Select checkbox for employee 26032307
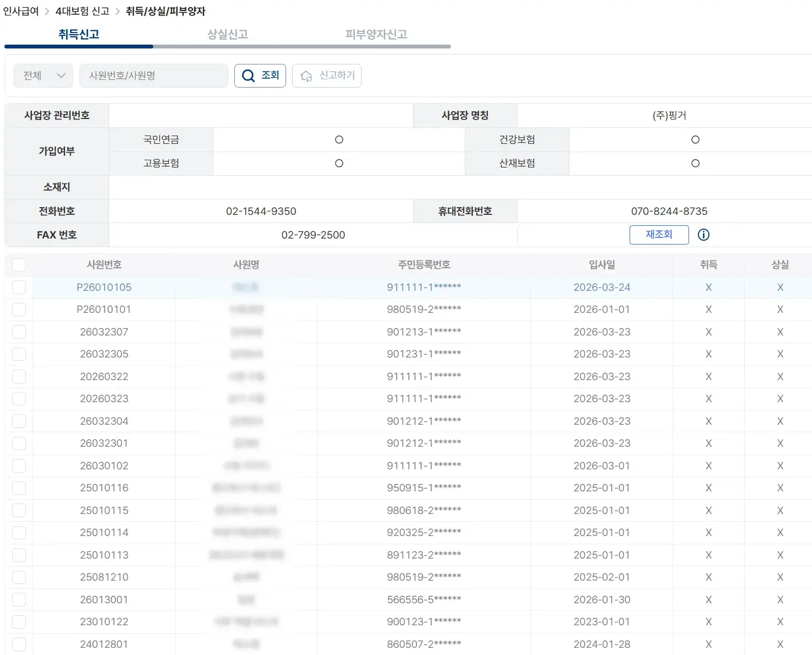This screenshot has height=655, width=812. 19,332
